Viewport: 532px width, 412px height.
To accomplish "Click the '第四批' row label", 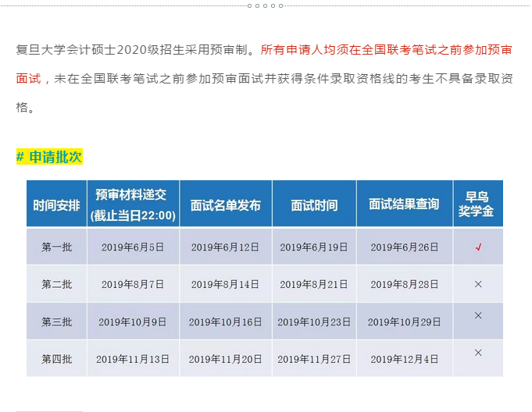I will (x=57, y=359).
